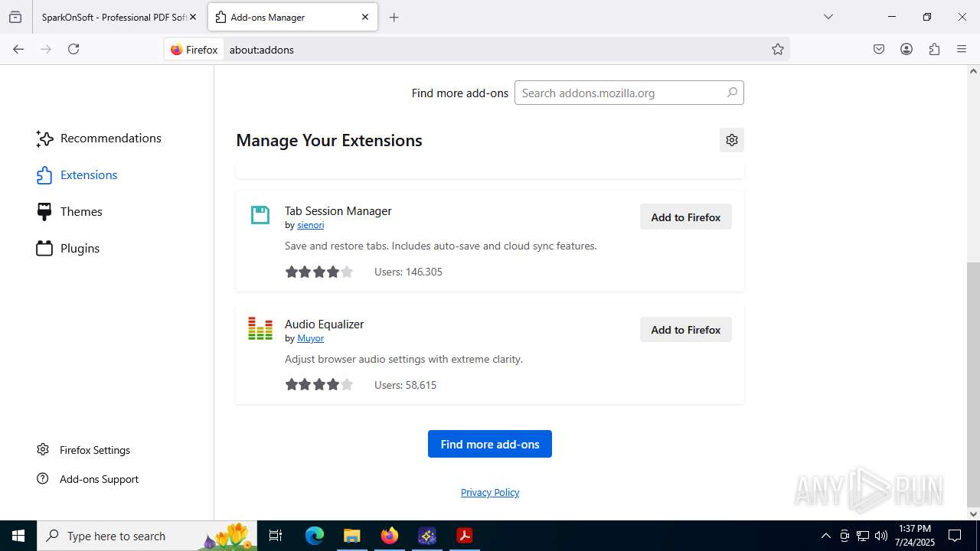Open the Extensions toolbar icon
The image size is (980, 551).
coord(934,49)
